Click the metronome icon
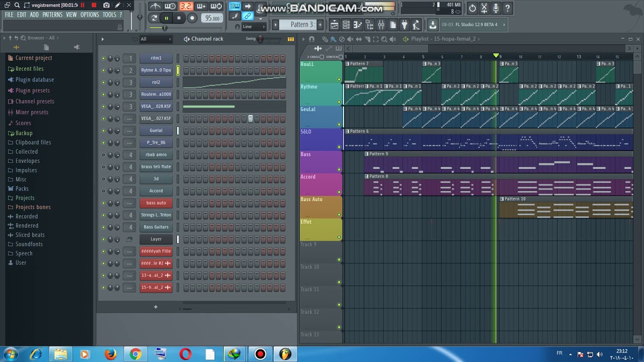The image size is (644, 362). pyautogui.click(x=156, y=7)
